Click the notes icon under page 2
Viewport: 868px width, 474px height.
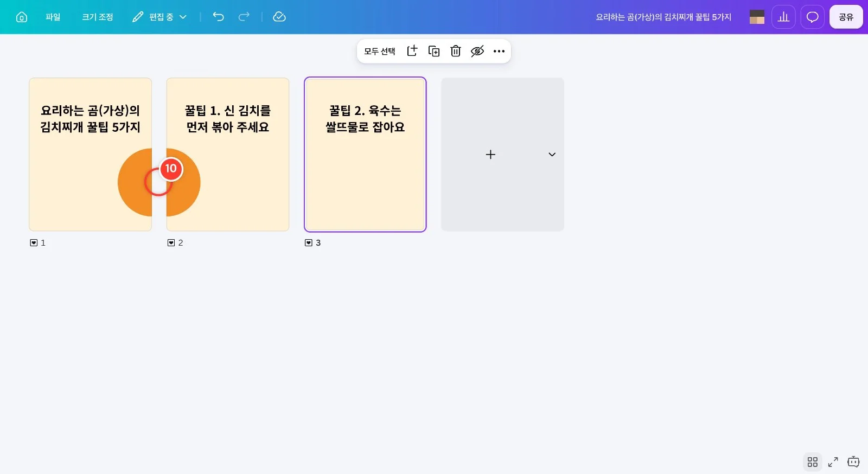click(171, 243)
